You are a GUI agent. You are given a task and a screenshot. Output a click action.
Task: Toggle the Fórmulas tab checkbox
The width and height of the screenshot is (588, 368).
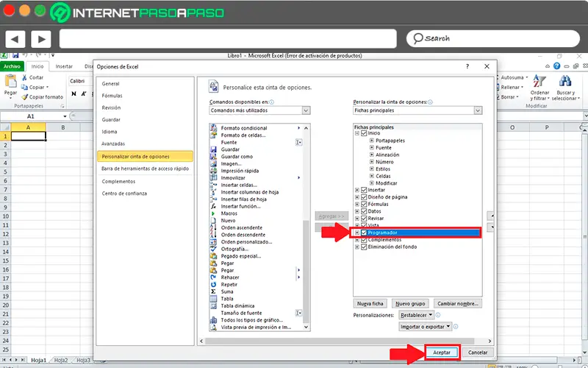click(364, 205)
